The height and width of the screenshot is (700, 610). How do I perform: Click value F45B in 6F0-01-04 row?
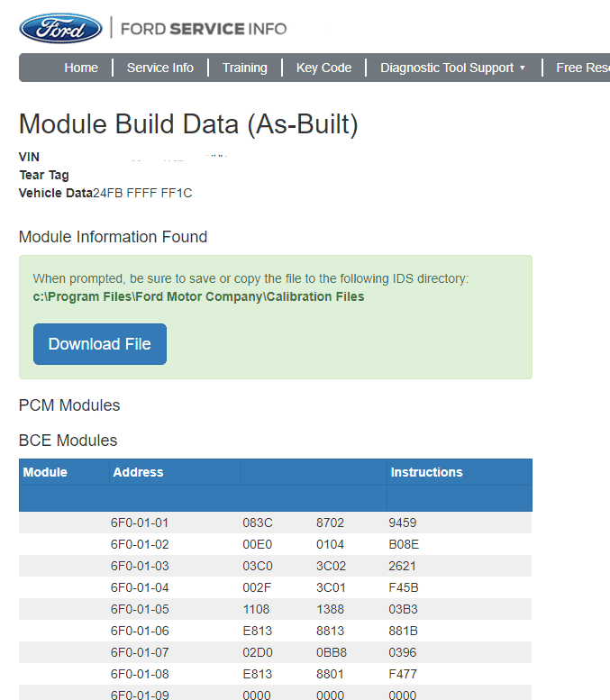(404, 588)
